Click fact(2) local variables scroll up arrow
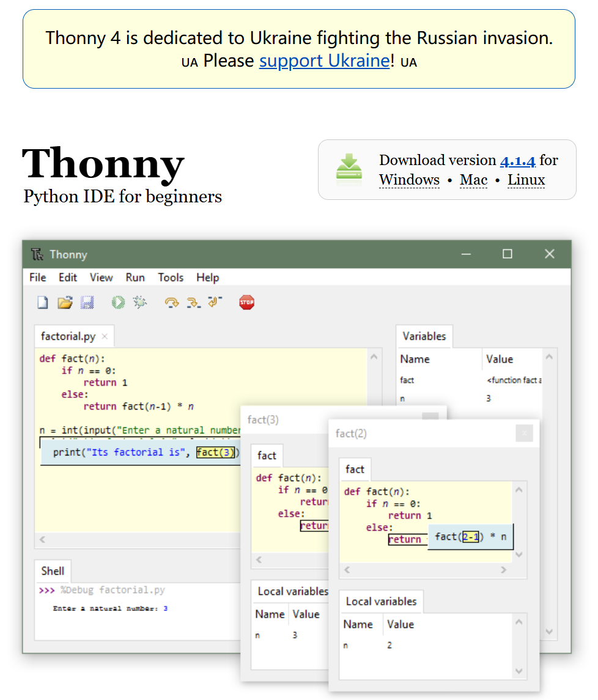Viewport: 598px width, 700px height. click(519, 622)
